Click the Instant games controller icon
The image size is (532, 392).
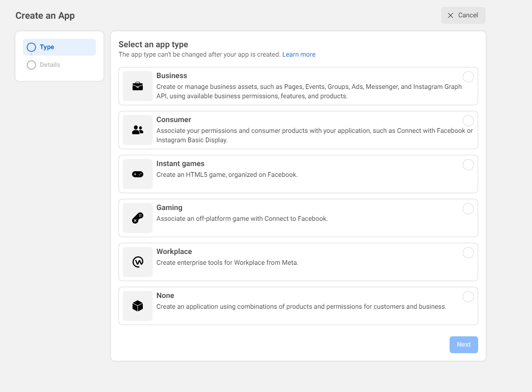[137, 174]
